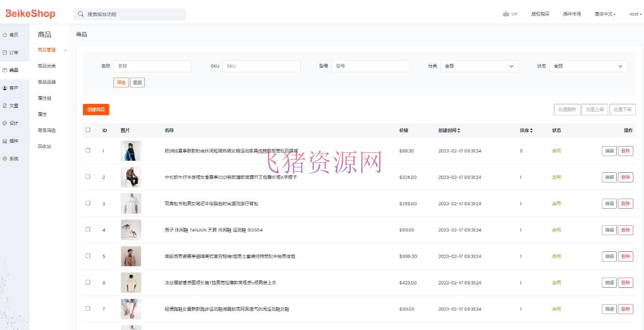644x330 pixels.
Task: Open the 设计 design palette icon
Action: (x=5, y=123)
